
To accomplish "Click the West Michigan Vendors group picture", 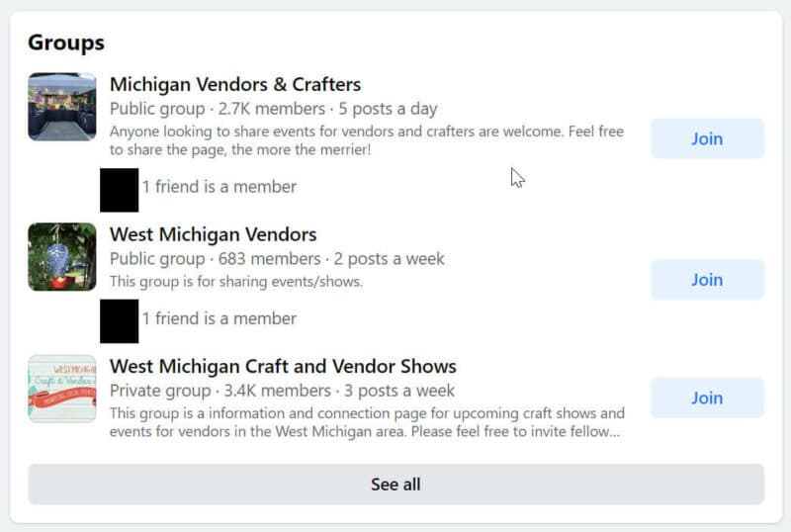I will point(61,257).
